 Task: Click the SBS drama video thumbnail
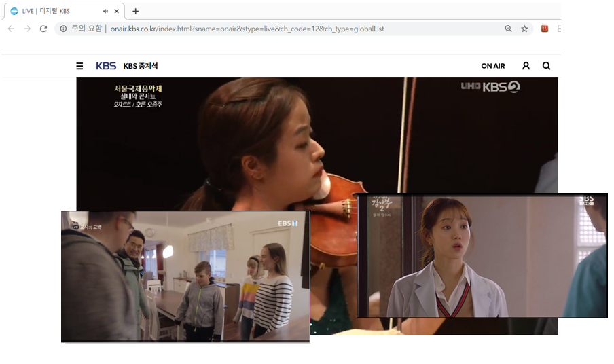[x=482, y=255]
